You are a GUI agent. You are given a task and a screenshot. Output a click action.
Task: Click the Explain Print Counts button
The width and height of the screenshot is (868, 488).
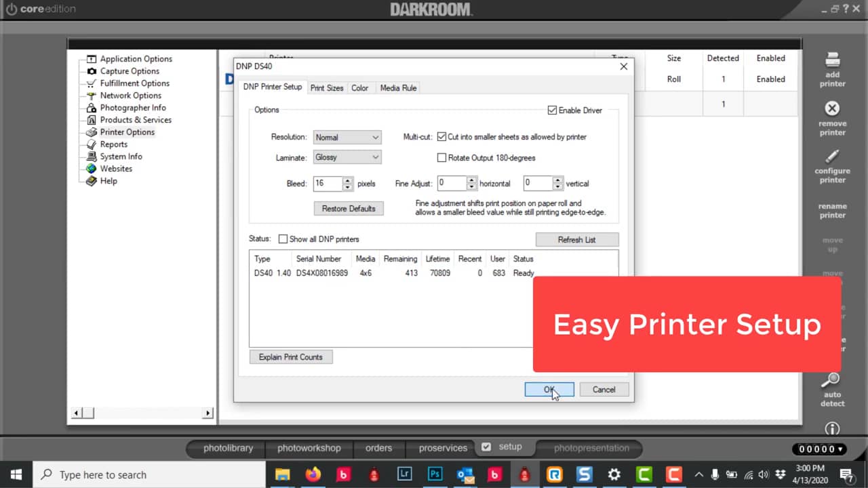click(291, 357)
